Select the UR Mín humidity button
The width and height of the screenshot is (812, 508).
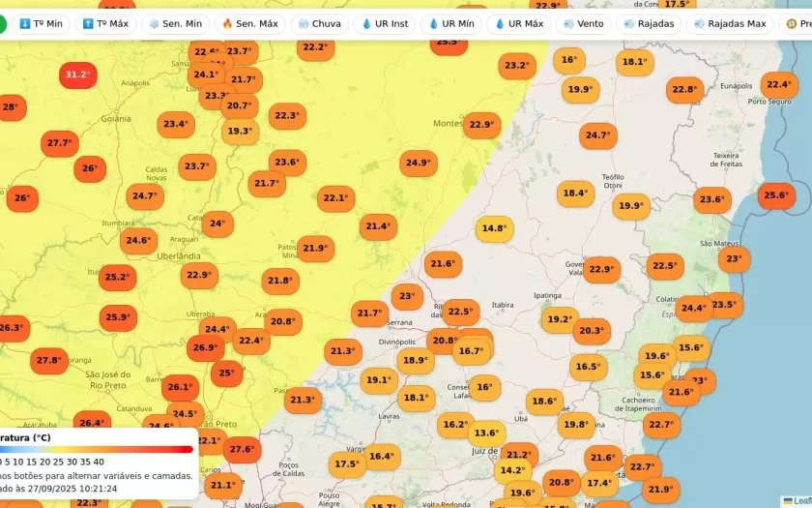[451, 23]
